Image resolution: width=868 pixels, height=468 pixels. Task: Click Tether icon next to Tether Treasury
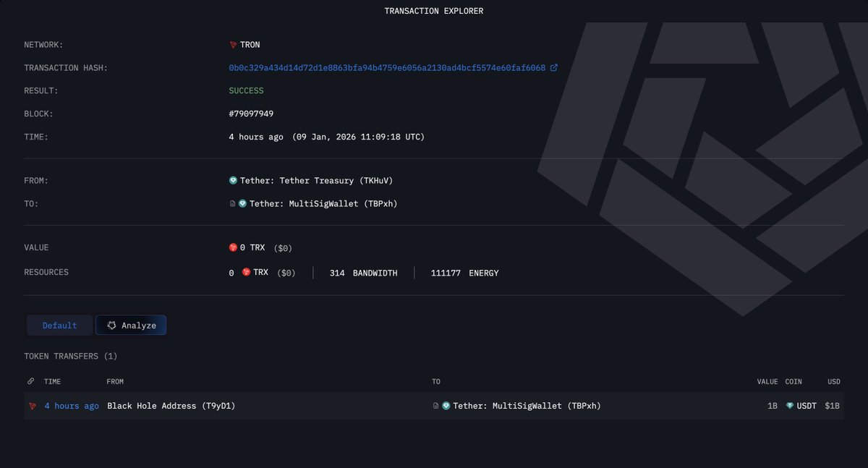pyautogui.click(x=233, y=180)
